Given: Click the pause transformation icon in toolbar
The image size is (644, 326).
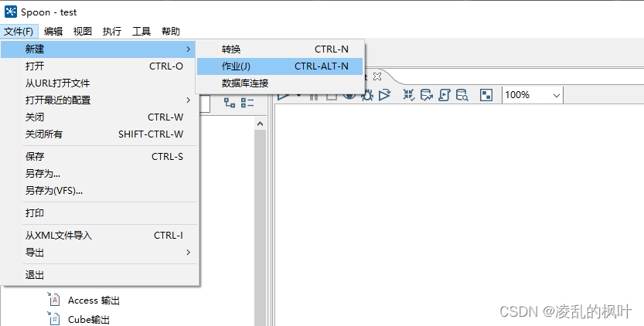Looking at the screenshot, I should click(314, 95).
